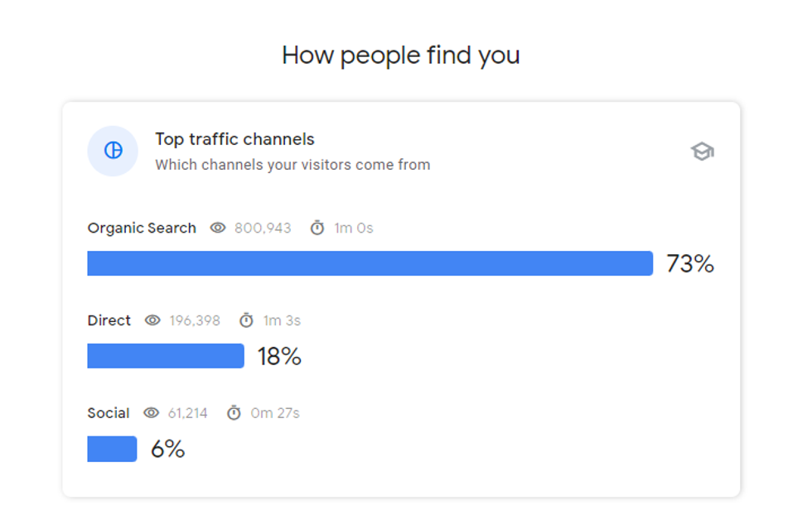This screenshot has height=515, width=812.
Task: Toggle visibility for the Organic Search views count
Action: point(217,228)
